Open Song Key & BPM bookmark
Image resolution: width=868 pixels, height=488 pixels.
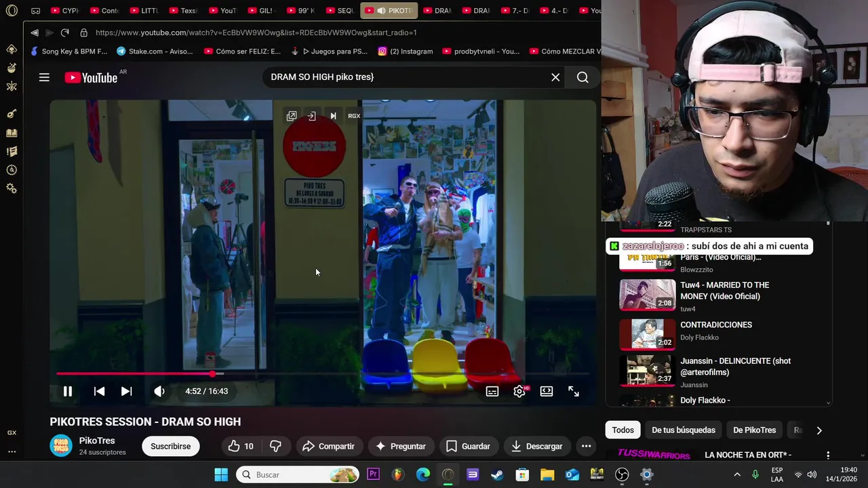[69, 51]
